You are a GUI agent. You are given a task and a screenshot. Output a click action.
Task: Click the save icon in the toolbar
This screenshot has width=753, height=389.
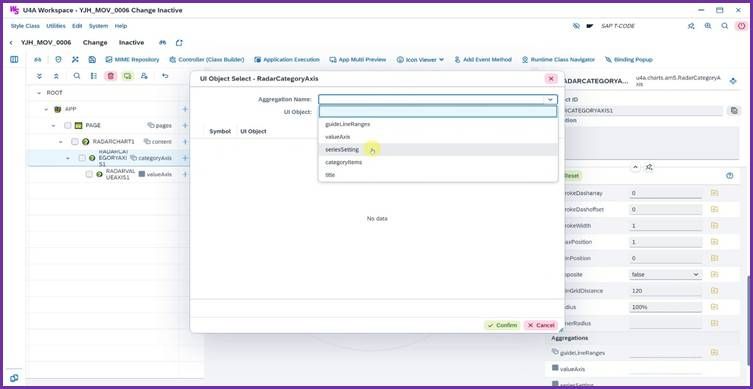[x=92, y=60]
